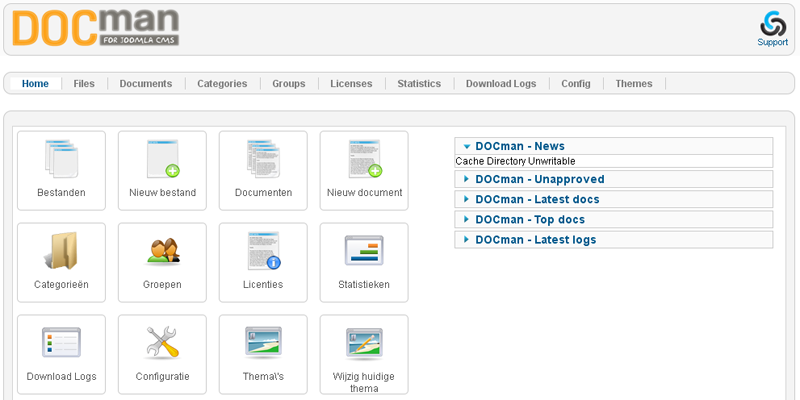The image size is (800, 400).
Task: Open the Thema's picture icon
Action: point(263,341)
